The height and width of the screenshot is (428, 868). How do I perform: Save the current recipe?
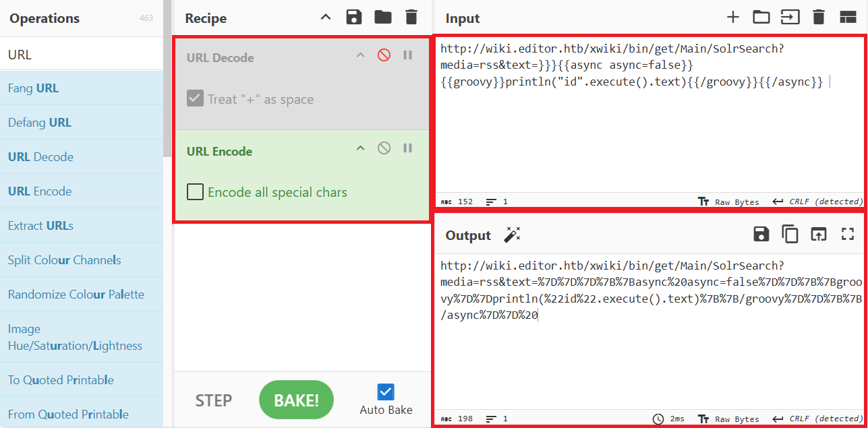(353, 18)
